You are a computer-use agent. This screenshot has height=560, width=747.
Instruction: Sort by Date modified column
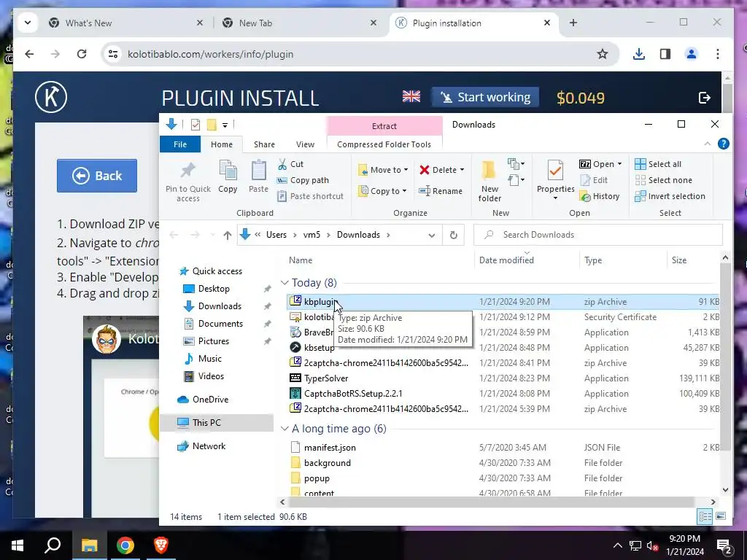pos(506,260)
